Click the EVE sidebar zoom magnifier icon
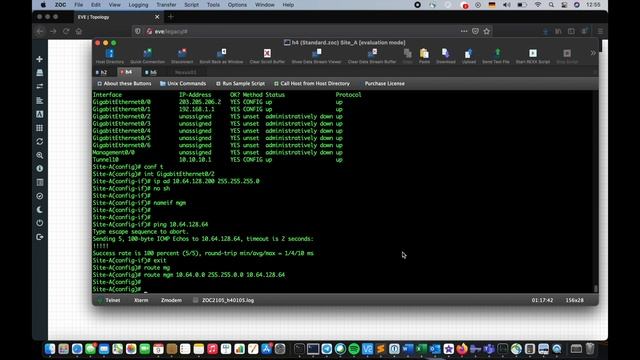Viewport: 640px width, 360px height. 40,155
